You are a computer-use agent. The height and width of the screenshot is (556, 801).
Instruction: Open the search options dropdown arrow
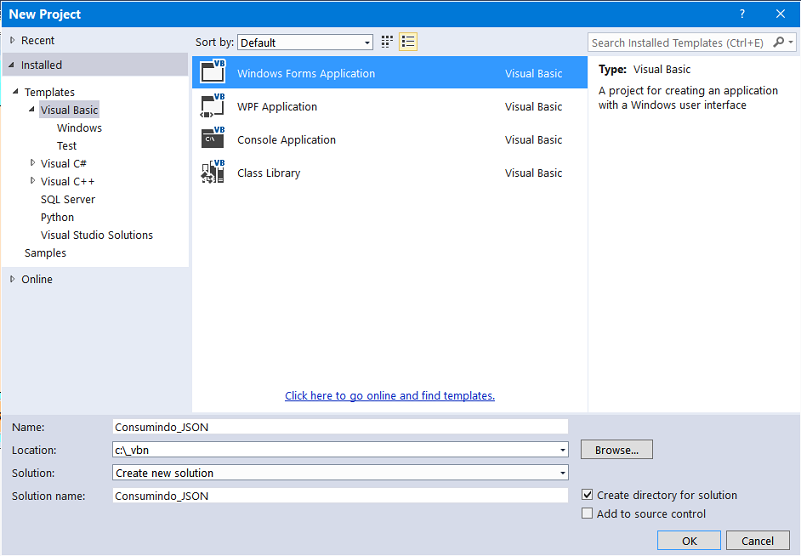coord(791,42)
